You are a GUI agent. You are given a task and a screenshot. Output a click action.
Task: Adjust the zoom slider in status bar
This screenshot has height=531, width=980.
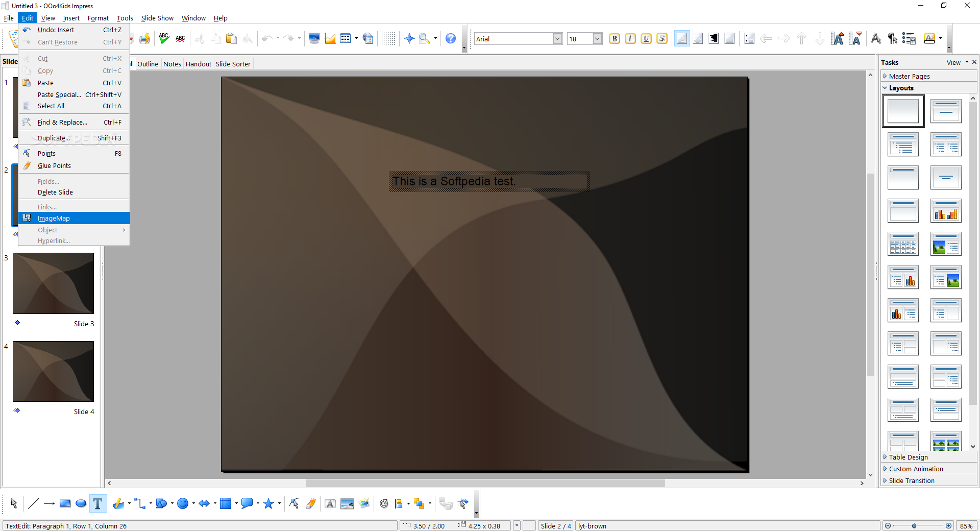(x=915, y=525)
